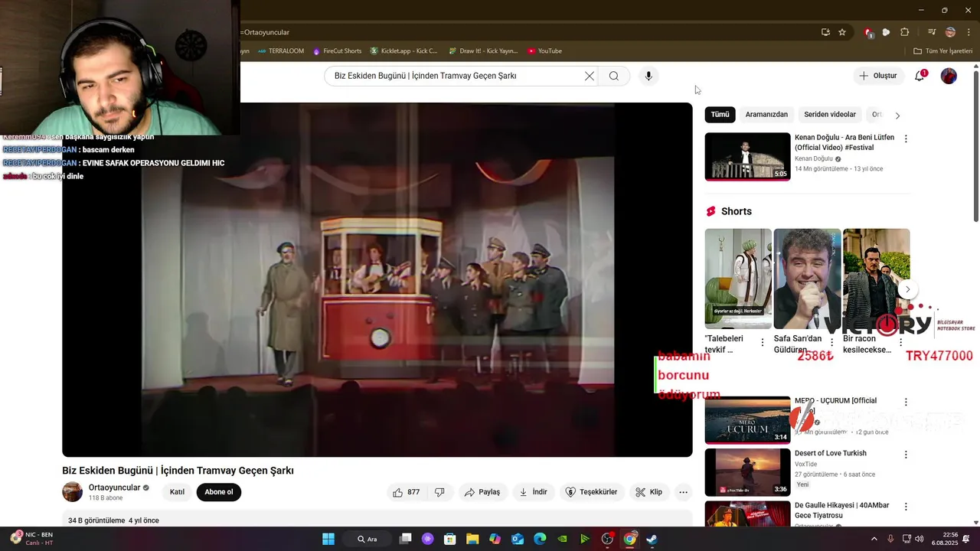980x551 pixels.
Task: Open Microsoft Edge from the taskbar
Action: coord(540,539)
